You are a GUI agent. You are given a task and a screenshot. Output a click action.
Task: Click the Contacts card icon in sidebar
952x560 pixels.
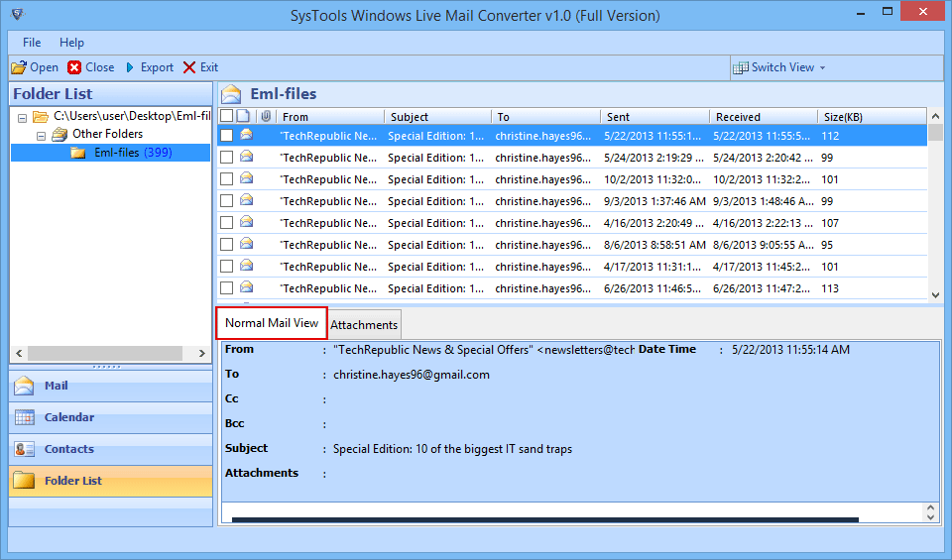click(24, 449)
